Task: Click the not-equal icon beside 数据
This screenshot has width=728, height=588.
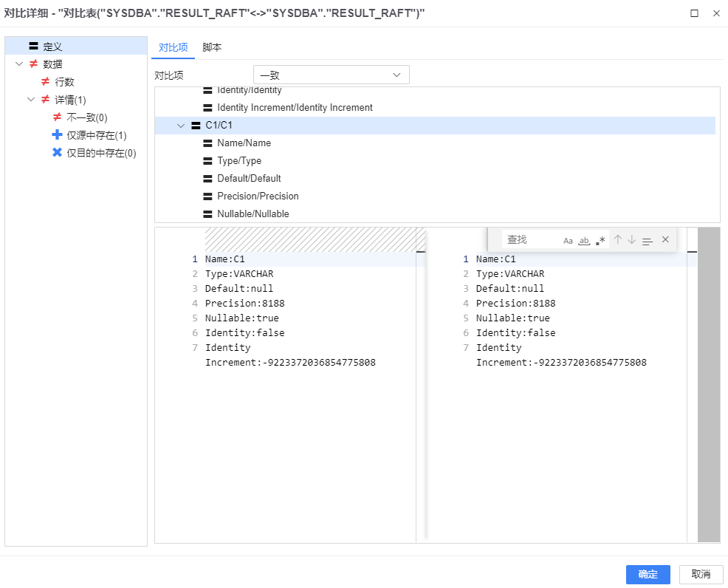Action: (x=33, y=64)
